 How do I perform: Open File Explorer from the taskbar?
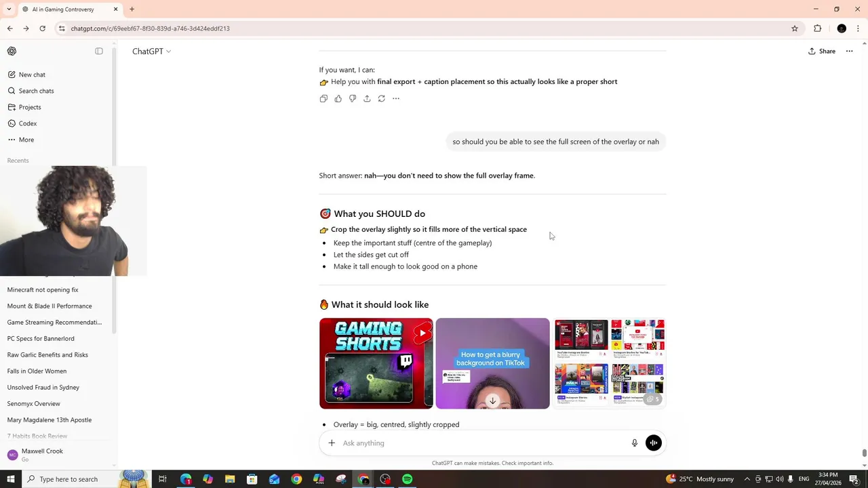coord(230,479)
